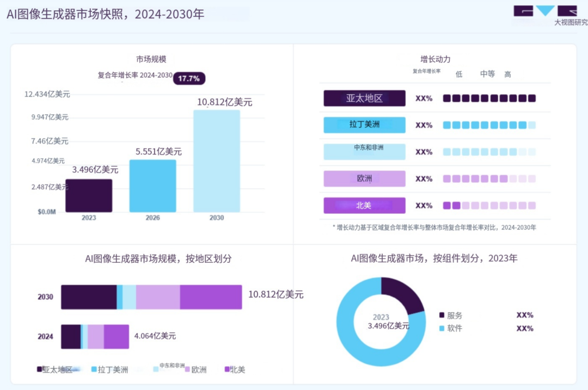Click the dark 亚太 segment of 2024 bar
The image size is (588, 390).
(71, 337)
